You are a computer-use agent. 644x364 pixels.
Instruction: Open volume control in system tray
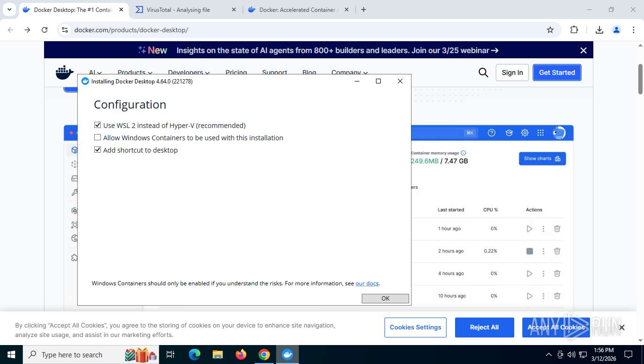572,355
